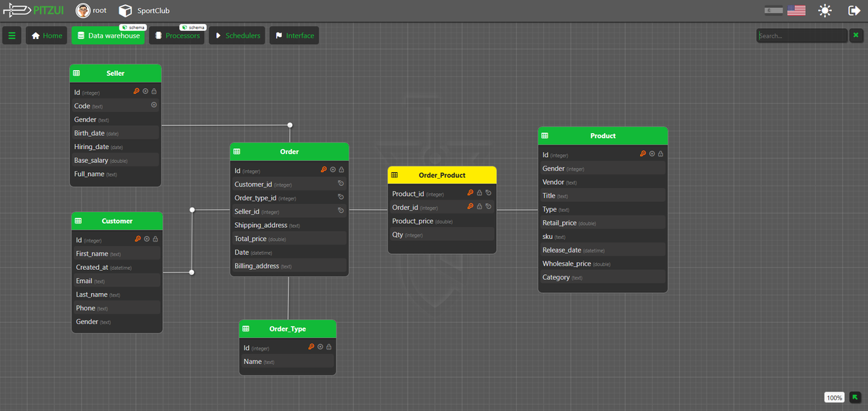This screenshot has height=411, width=868.
Task: Click the Order_Type Id key icon
Action: 312,347
